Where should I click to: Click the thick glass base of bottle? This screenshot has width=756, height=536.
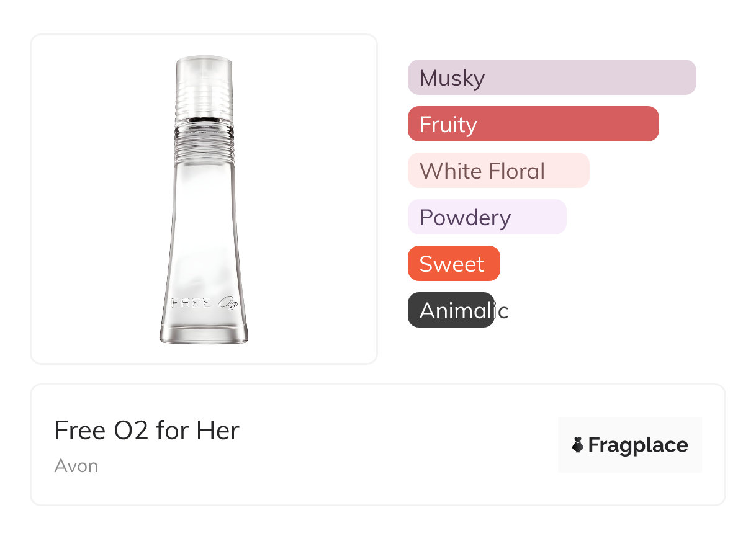click(x=204, y=333)
